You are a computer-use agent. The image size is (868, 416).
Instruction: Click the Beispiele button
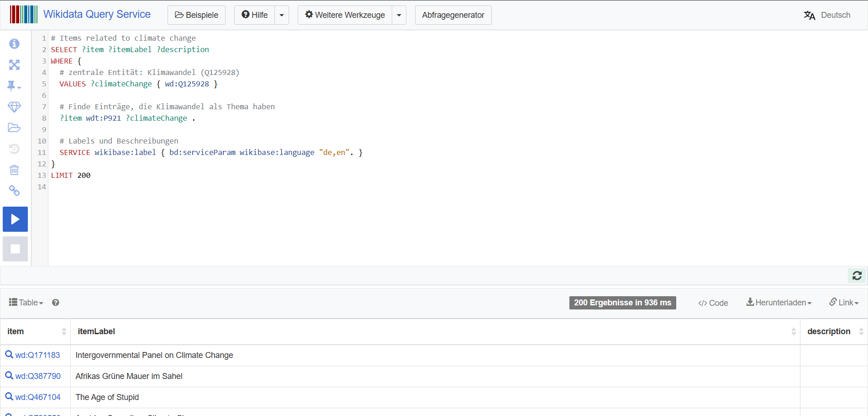(x=196, y=15)
